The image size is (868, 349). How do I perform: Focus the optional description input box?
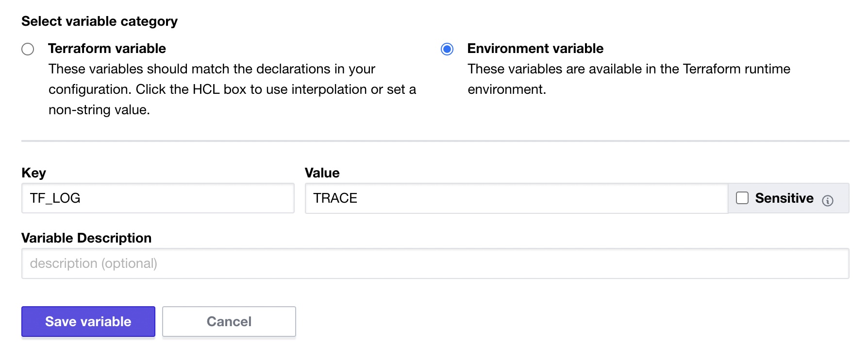435,263
